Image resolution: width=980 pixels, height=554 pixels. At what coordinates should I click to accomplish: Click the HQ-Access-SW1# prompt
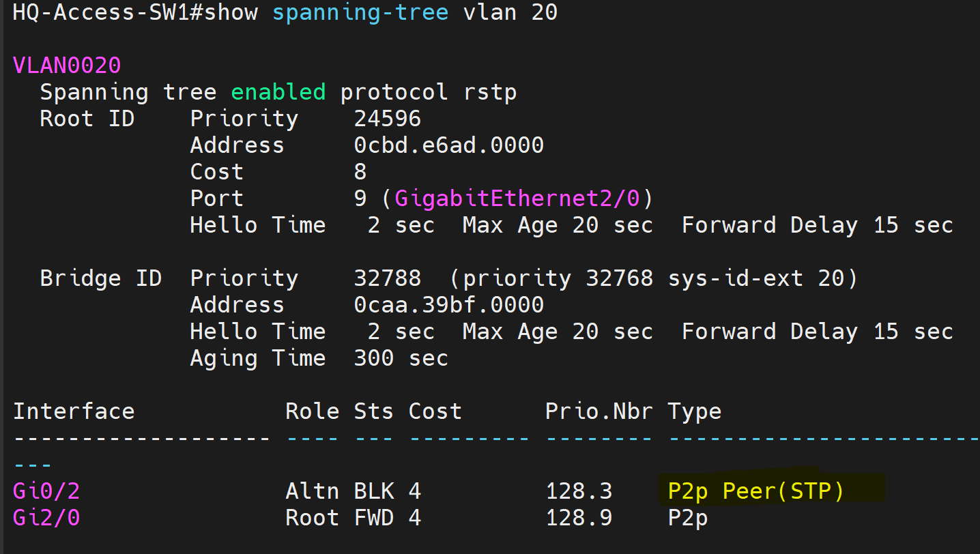[x=101, y=12]
